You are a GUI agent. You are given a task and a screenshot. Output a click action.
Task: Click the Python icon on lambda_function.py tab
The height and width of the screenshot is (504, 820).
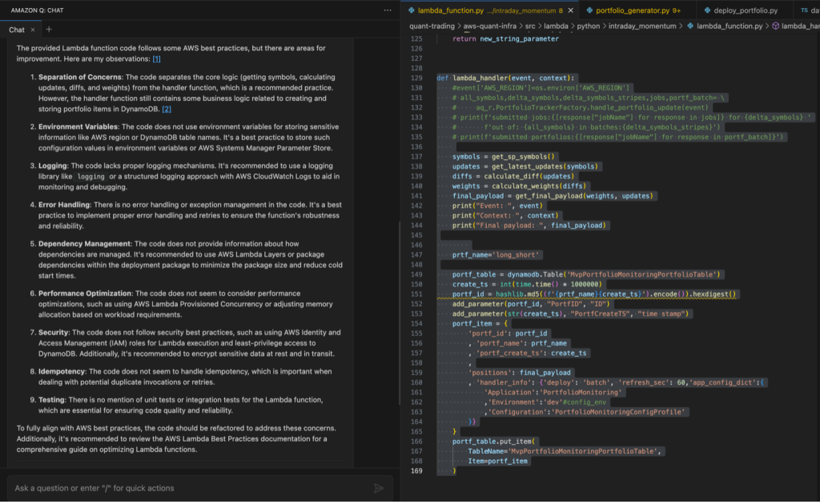(411, 11)
